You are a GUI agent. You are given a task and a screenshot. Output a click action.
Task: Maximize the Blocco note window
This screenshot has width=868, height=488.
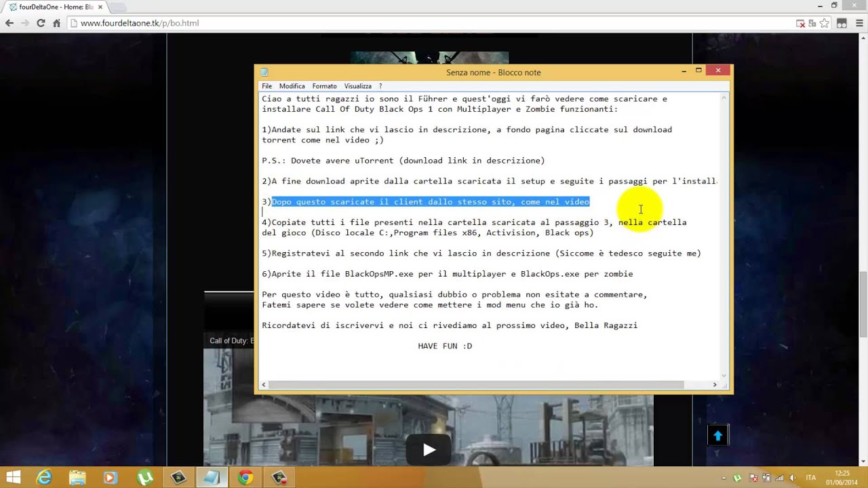[698, 70]
